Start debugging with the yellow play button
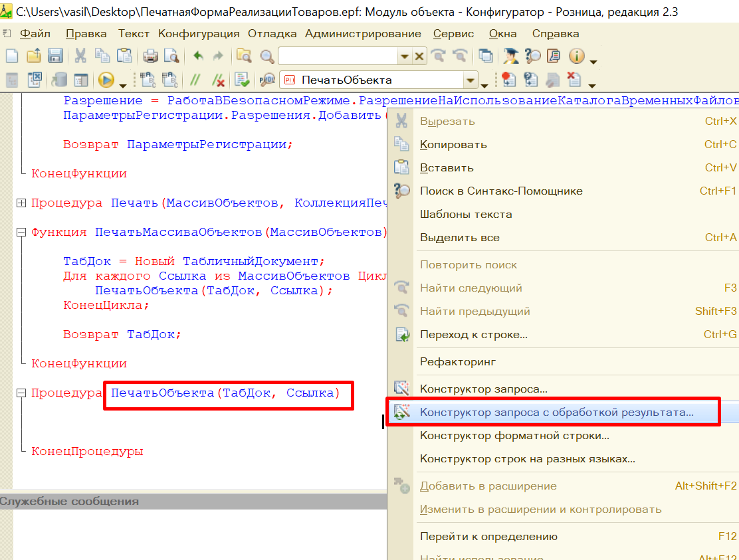 106,80
